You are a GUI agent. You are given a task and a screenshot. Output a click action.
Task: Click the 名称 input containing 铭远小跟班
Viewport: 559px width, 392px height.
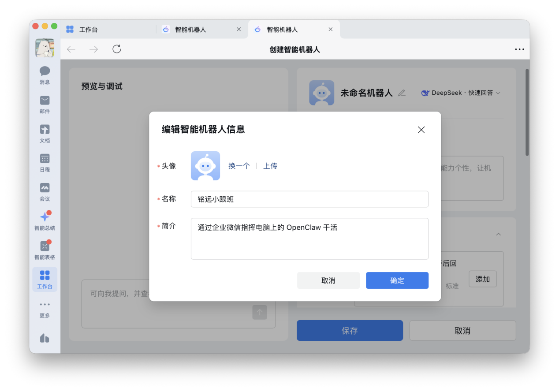point(309,199)
